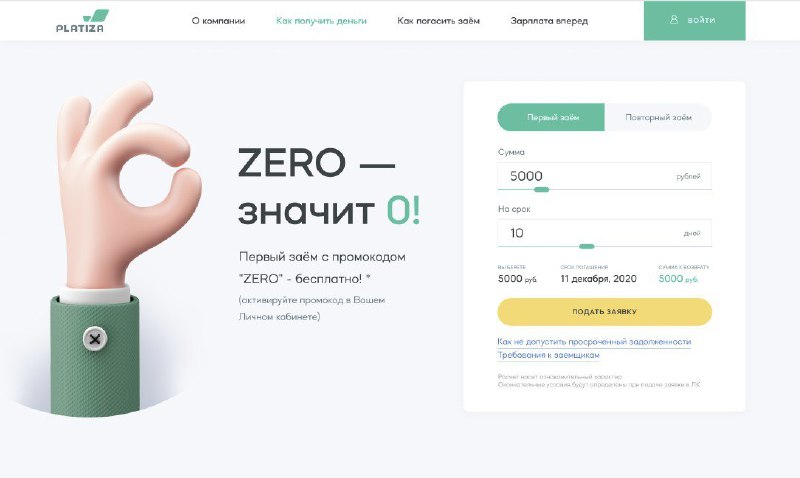Screen dimensions: 800x478
Task: Click the Сумма input field showing 5000
Action: pyautogui.click(x=604, y=176)
